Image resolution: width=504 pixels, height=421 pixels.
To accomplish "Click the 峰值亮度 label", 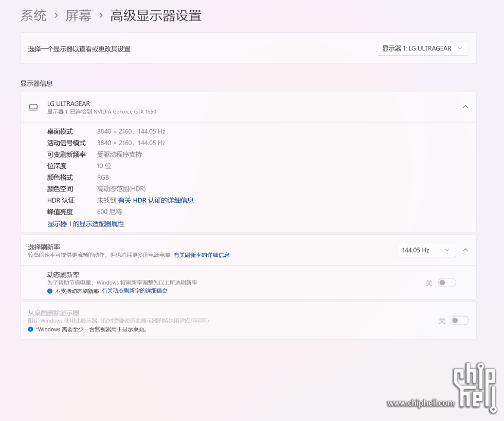I will 60,212.
